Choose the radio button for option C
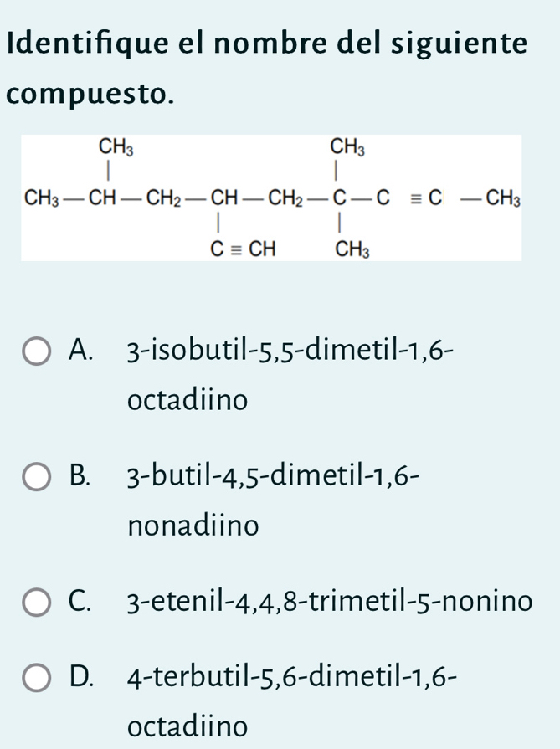 point(38,603)
